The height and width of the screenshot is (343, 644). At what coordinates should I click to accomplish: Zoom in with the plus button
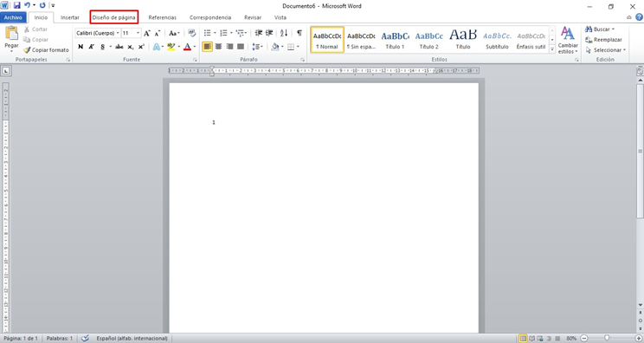coord(638,339)
